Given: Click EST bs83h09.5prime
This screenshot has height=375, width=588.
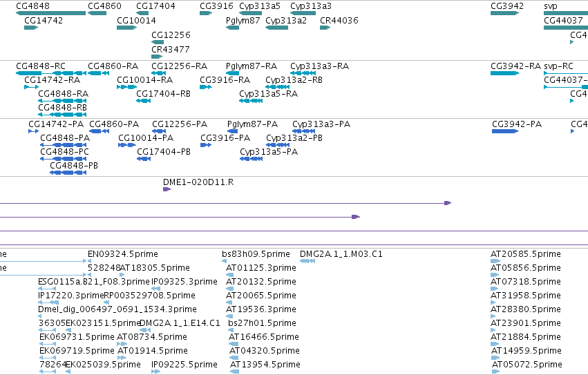Looking at the screenshot, I should click(x=256, y=254).
